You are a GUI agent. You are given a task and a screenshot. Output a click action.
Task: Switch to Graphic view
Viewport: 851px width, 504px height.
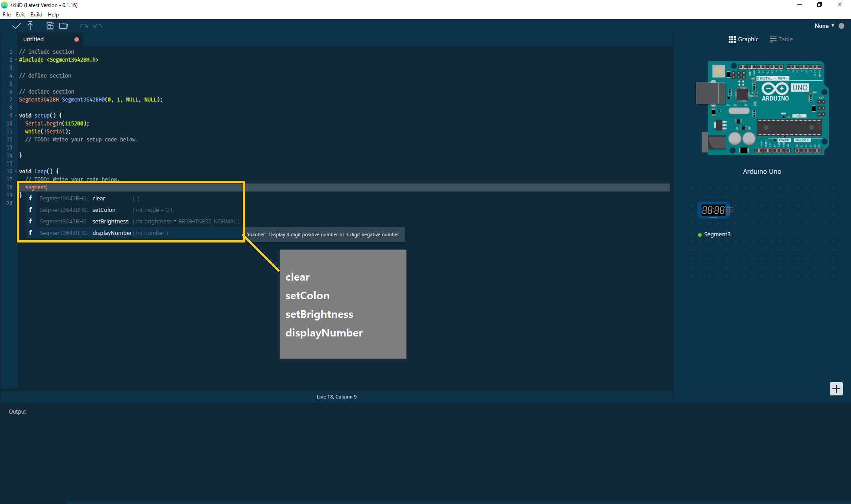click(x=743, y=39)
